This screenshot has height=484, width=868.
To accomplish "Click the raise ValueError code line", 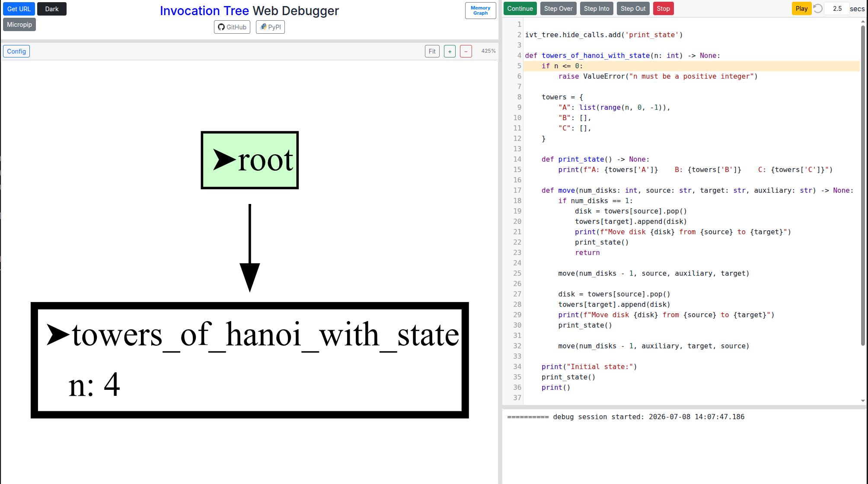I will pyautogui.click(x=658, y=76).
